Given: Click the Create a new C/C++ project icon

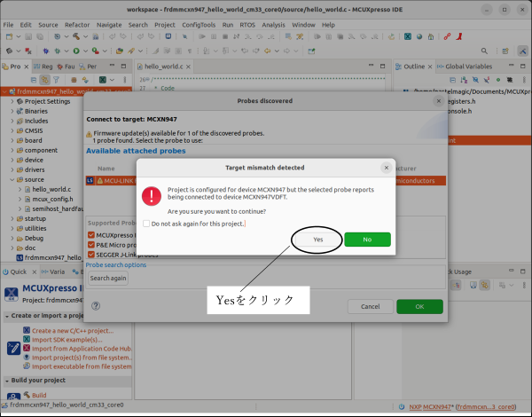Looking at the screenshot, I should point(25,331).
